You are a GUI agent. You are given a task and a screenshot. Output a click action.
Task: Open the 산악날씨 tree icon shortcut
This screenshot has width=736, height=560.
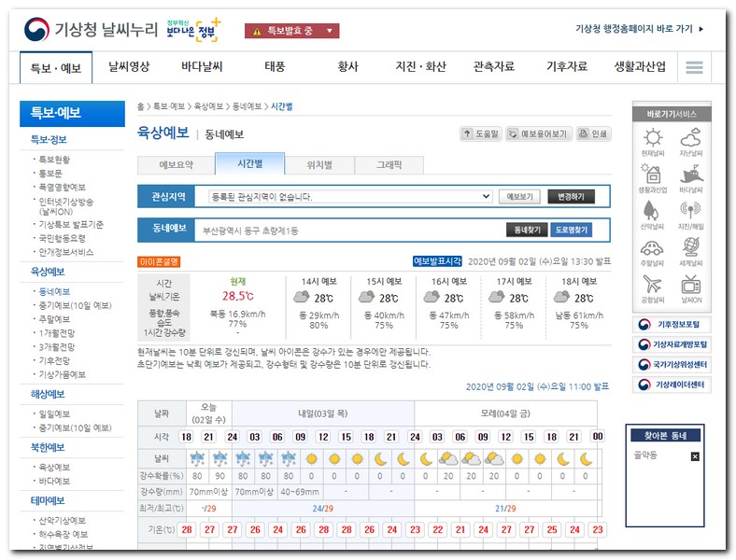[653, 216]
